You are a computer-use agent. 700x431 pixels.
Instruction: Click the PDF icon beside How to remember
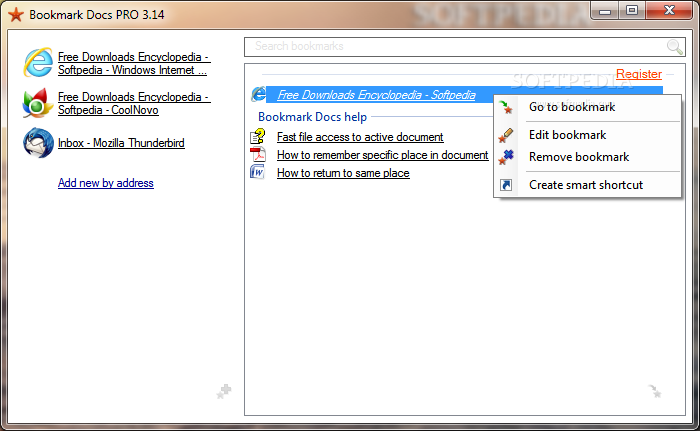[258, 155]
